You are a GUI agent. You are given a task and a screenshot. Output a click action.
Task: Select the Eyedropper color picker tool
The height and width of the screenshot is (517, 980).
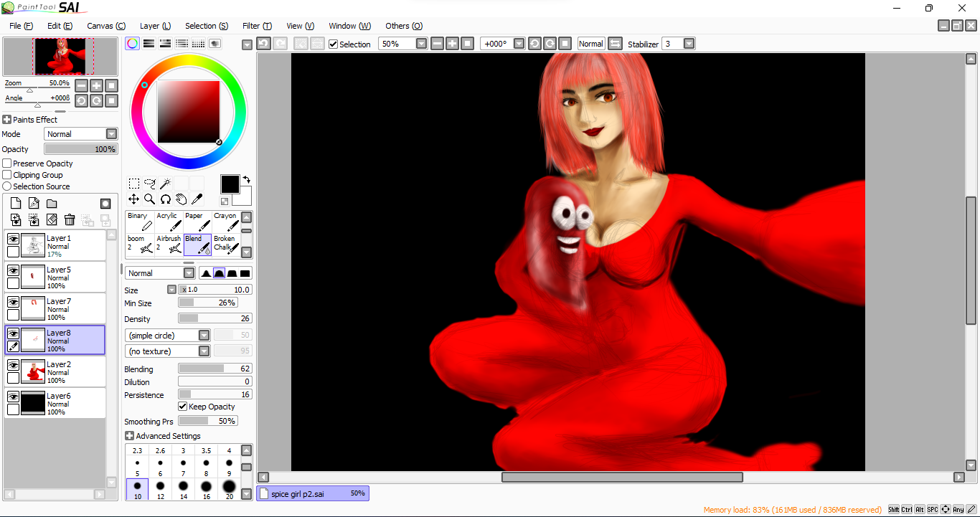[x=197, y=199]
